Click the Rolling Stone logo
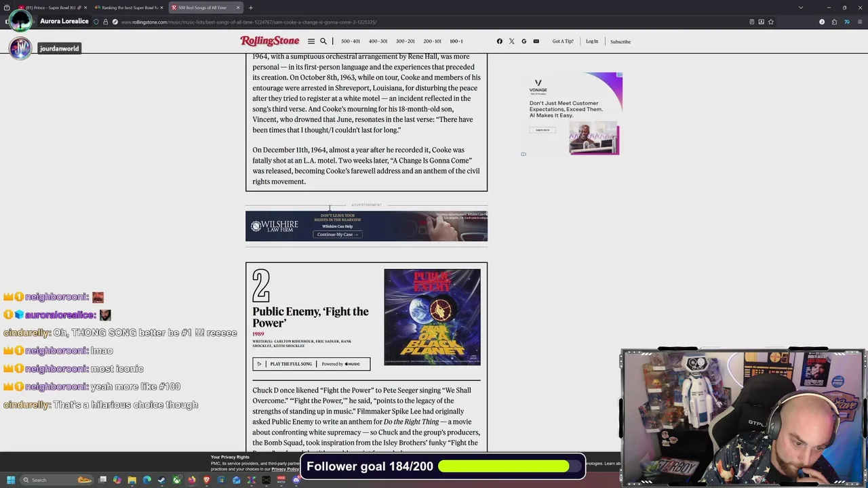This screenshot has width=868, height=488. 269,41
